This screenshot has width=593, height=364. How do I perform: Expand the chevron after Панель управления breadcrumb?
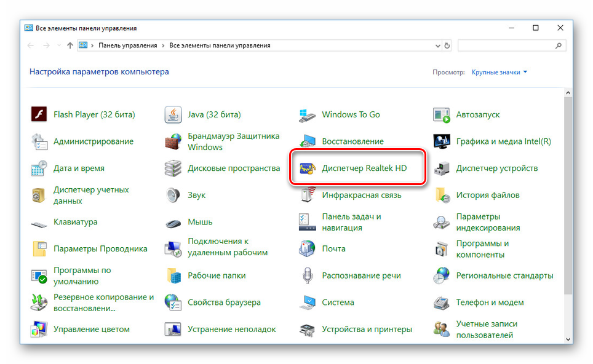163,45
